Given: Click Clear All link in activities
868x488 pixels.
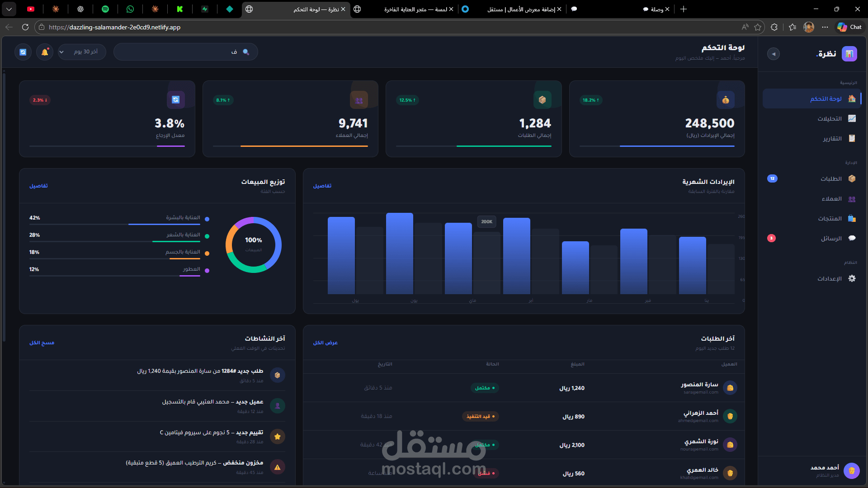Looking at the screenshot, I should tap(42, 343).
